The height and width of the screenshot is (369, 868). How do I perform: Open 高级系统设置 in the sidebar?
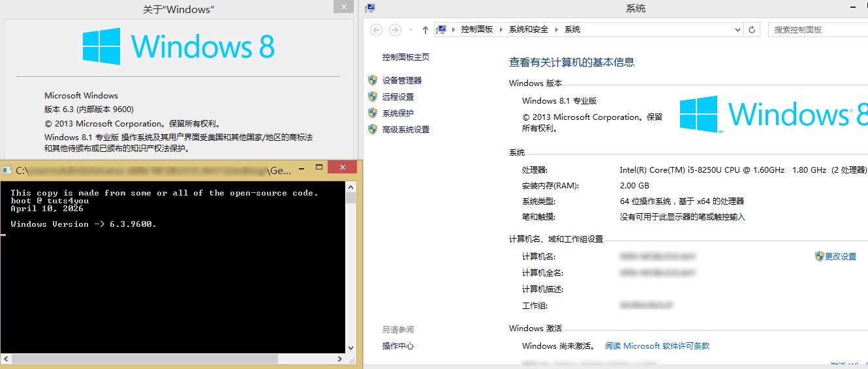pos(406,129)
